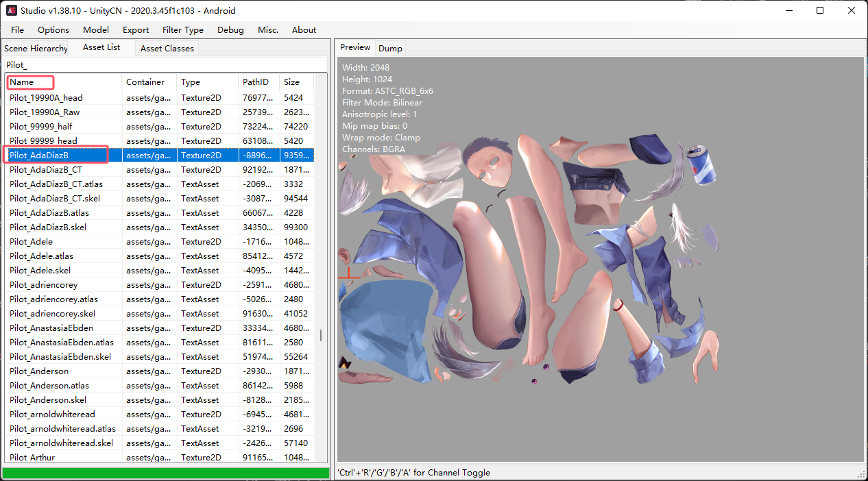Open the Dump tab

[390, 48]
